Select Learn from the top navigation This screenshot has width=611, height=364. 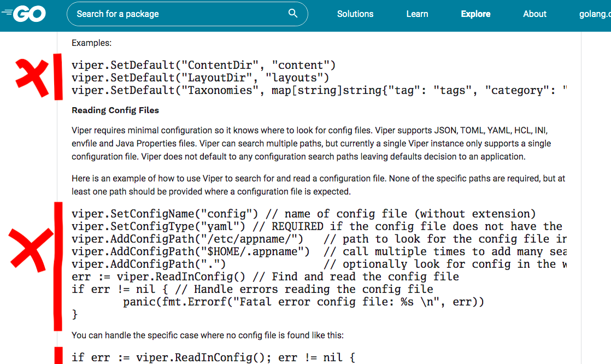point(417,14)
